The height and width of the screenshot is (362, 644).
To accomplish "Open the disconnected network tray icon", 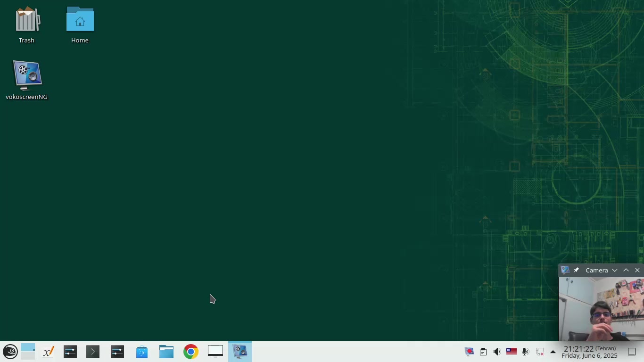I will pos(539,352).
